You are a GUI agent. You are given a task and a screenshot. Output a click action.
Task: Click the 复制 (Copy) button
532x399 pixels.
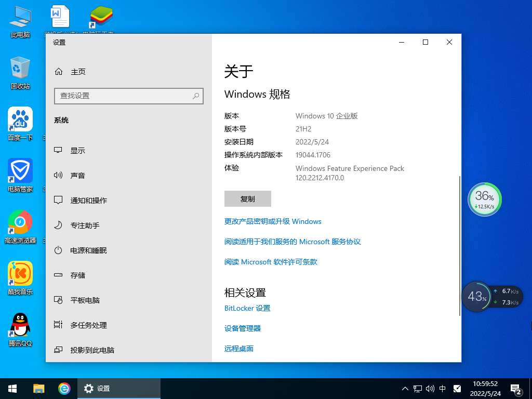tap(247, 198)
